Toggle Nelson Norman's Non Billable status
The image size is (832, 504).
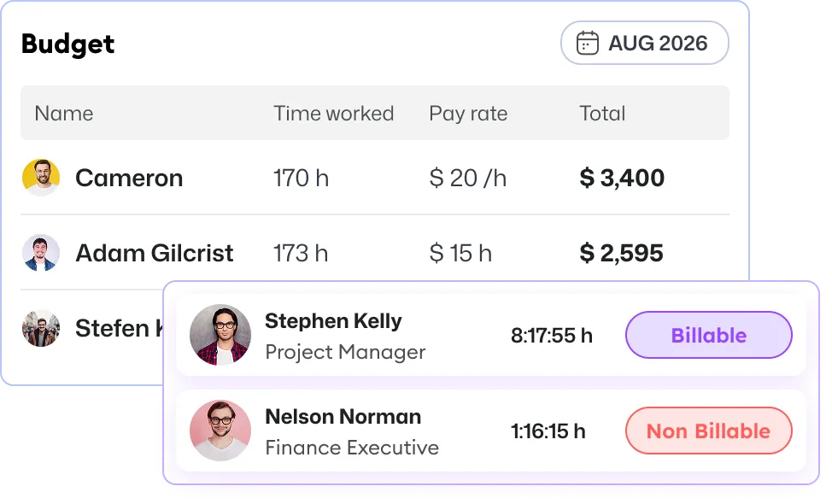708,431
